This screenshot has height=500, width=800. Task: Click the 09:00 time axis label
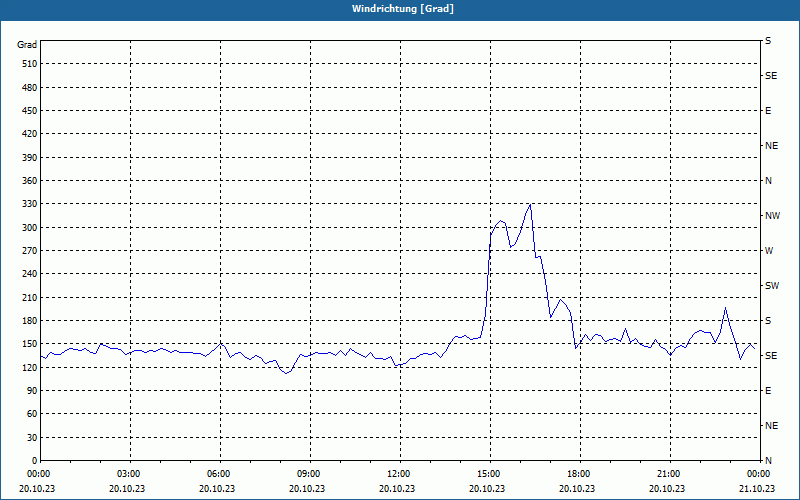pos(310,474)
